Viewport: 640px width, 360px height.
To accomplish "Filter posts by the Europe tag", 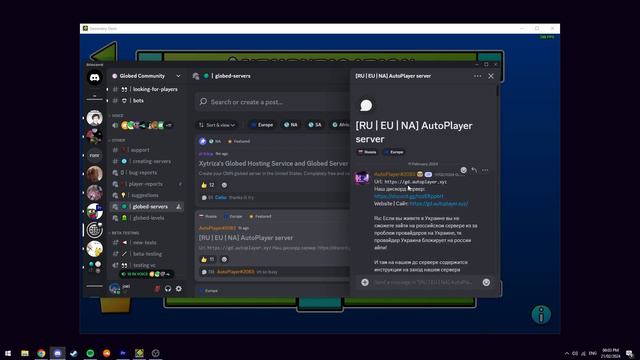I will click(262, 125).
